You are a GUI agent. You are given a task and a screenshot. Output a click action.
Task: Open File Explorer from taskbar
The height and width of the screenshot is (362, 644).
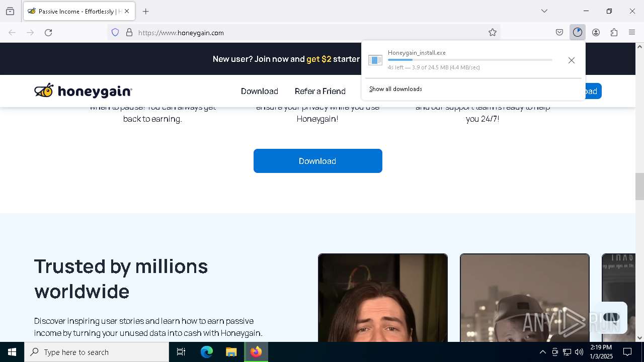(231, 352)
